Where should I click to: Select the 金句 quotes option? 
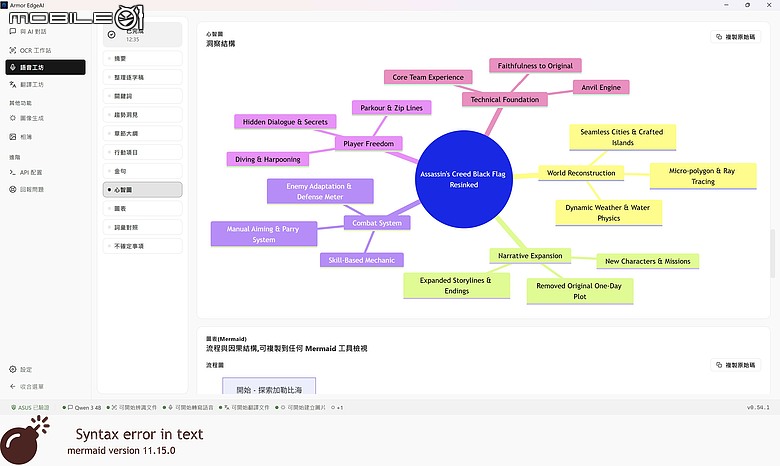click(x=142, y=171)
